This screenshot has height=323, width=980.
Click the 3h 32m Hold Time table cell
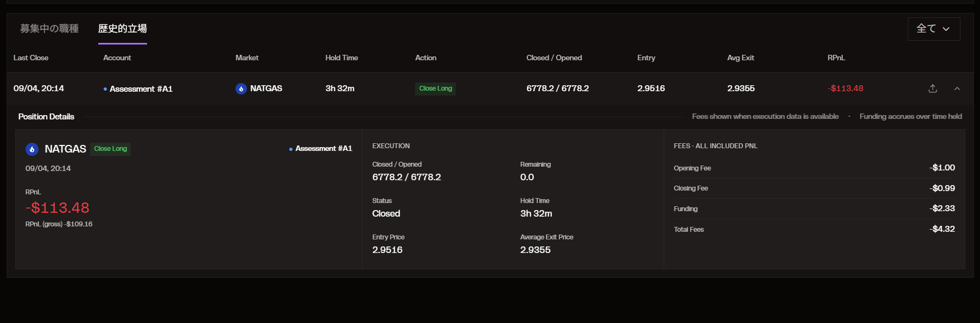(x=340, y=88)
